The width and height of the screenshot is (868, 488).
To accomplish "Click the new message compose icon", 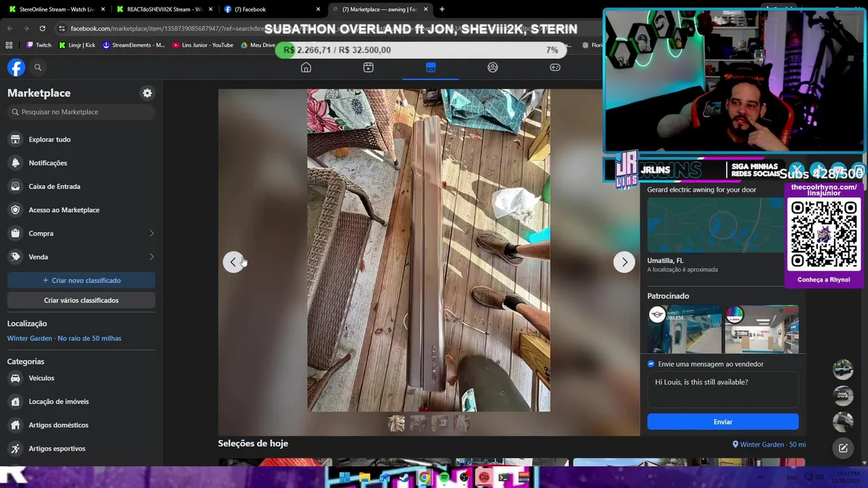I will tap(843, 447).
